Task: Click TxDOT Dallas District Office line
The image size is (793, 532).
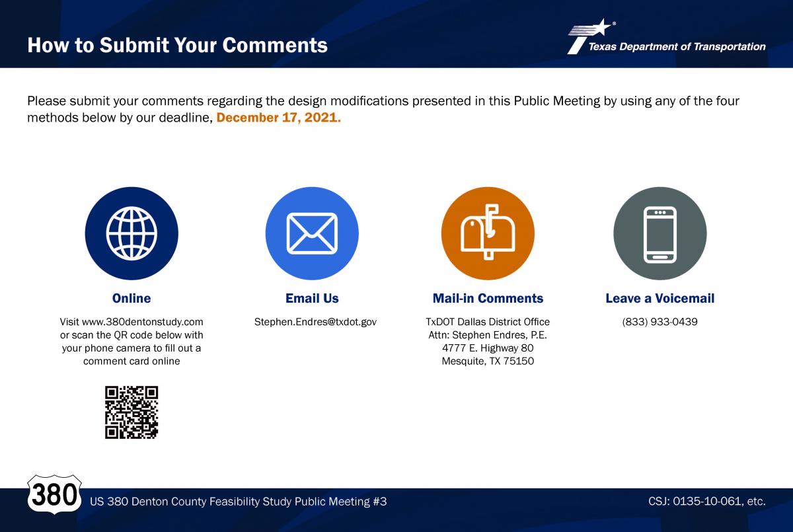Action: tap(488, 322)
